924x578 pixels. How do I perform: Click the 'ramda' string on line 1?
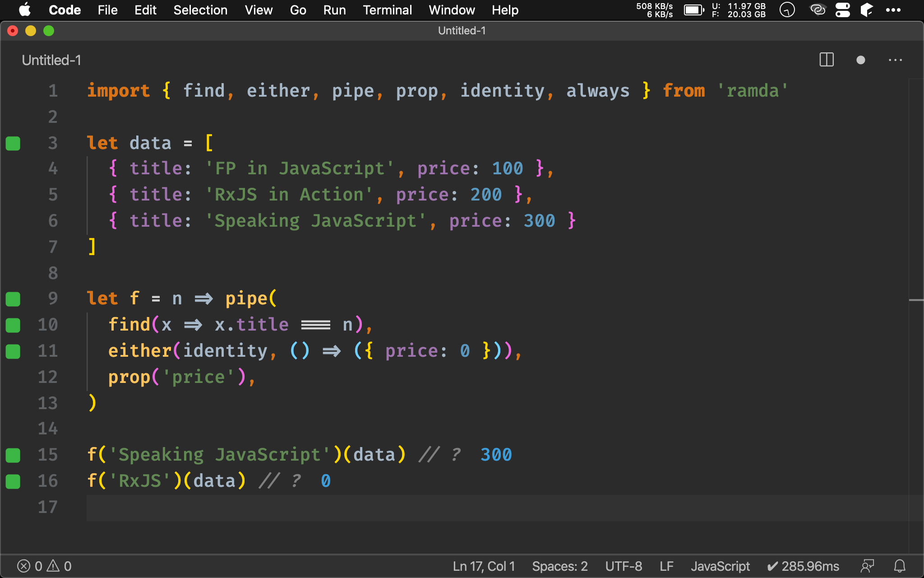click(752, 91)
